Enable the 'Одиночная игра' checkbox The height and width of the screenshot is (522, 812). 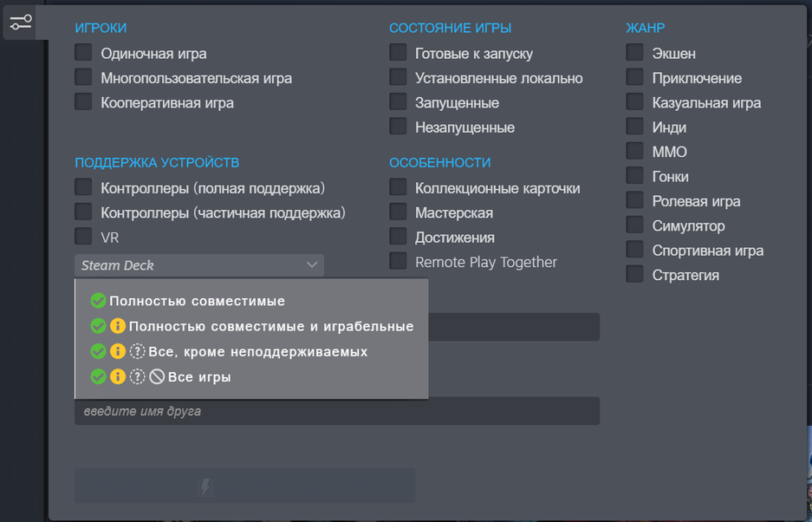(84, 53)
